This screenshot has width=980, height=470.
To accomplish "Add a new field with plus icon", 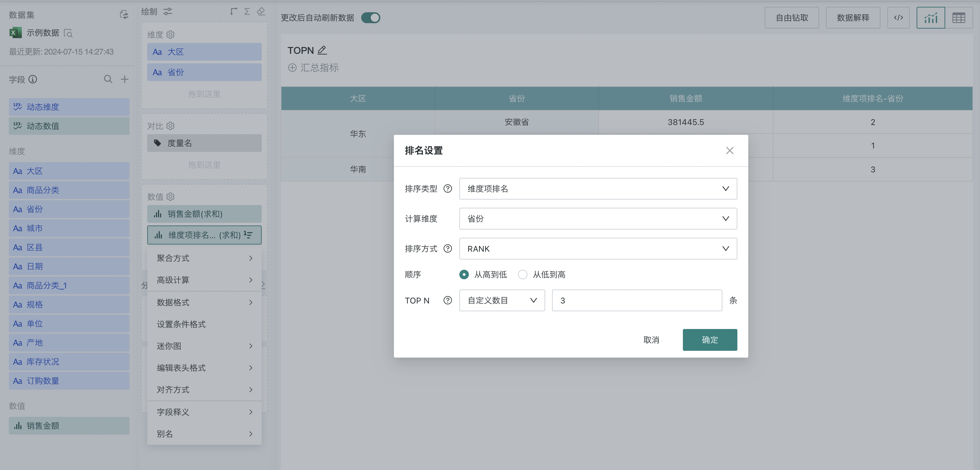I will (124, 79).
